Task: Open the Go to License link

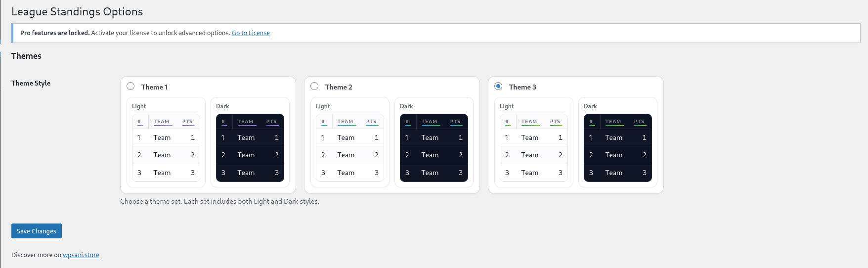Action: point(251,33)
